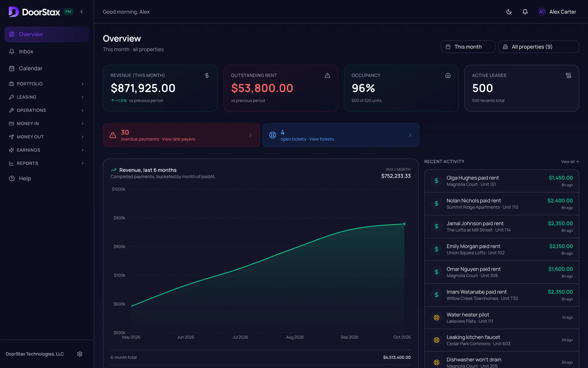Image resolution: width=588 pixels, height=368 pixels.
Task: Open Jamal Johnson paid rent activity
Action: pyautogui.click(x=502, y=226)
